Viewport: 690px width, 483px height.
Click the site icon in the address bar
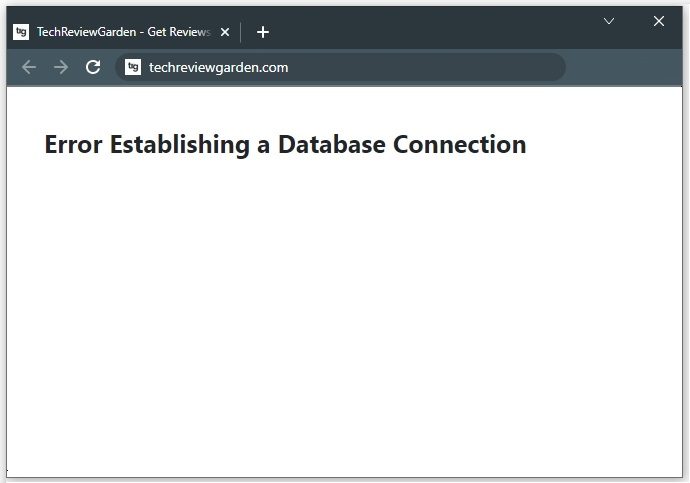tap(133, 67)
